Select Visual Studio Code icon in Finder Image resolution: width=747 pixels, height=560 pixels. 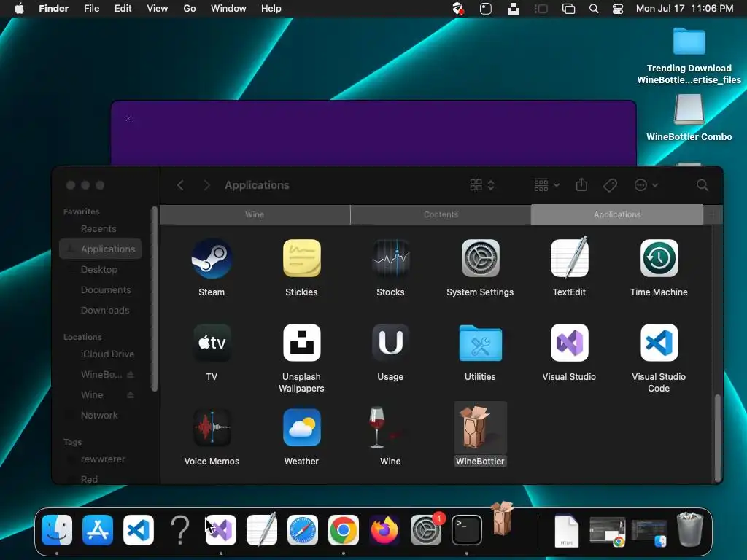[659, 343]
